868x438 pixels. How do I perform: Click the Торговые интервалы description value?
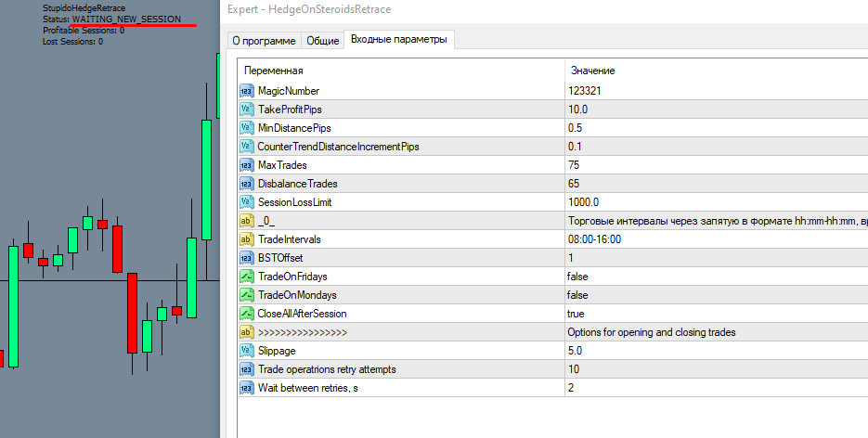pyautogui.click(x=718, y=221)
